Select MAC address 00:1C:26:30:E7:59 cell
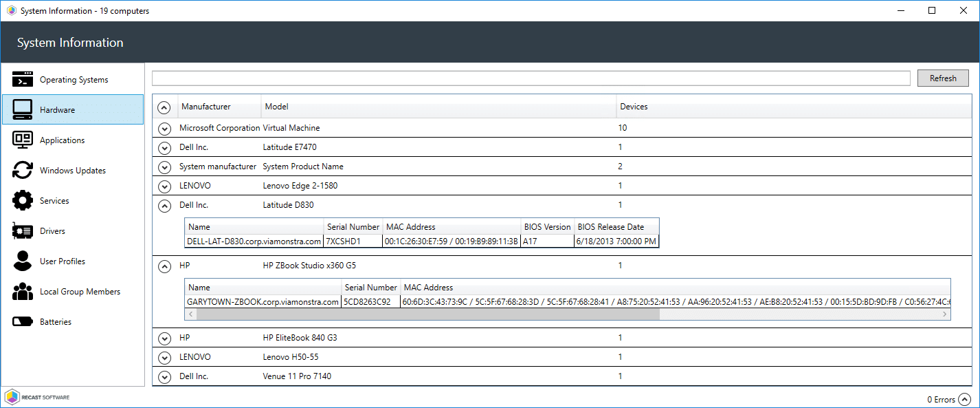 [x=452, y=241]
